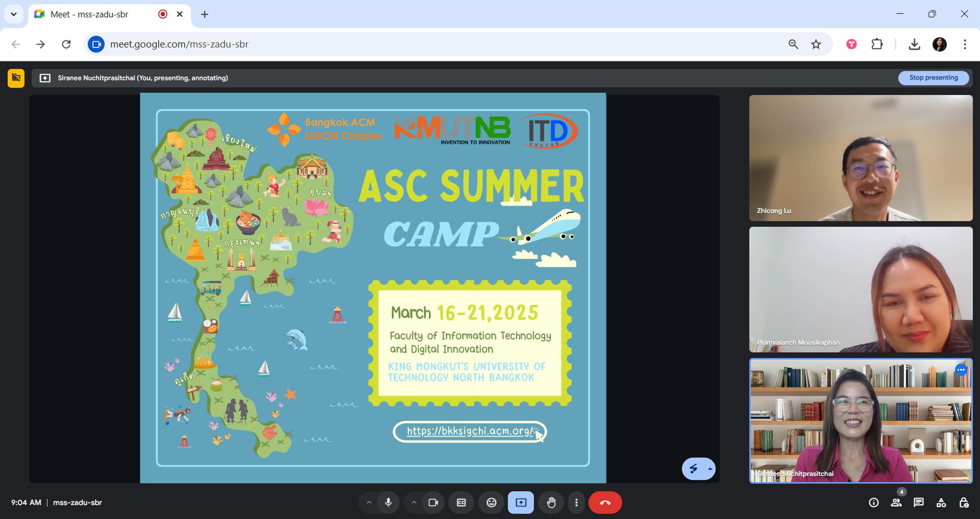Image resolution: width=980 pixels, height=519 pixels.
Task: Select Zhicong Lu's video tile
Action: click(860, 158)
